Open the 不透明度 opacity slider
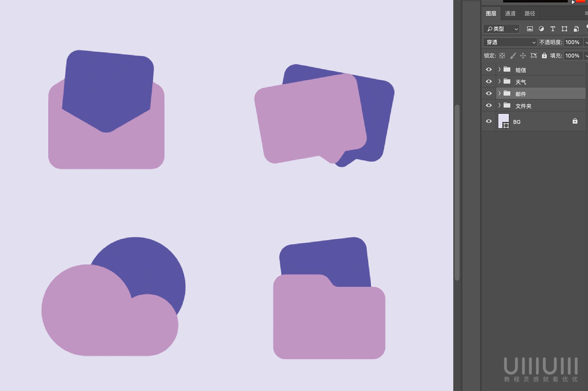Screen dimensions: 588x391 pos(586,42)
